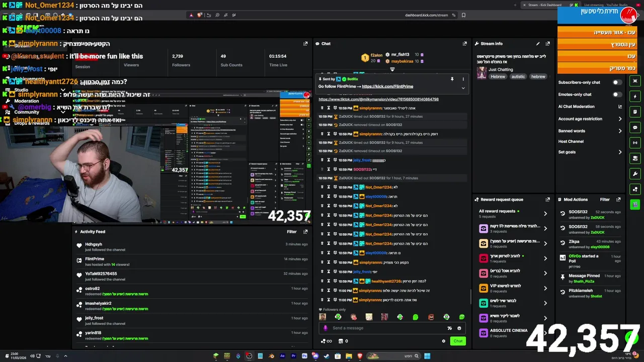Open the kick.com/FlintPrime link
The image size is (644, 362).
[387, 86]
